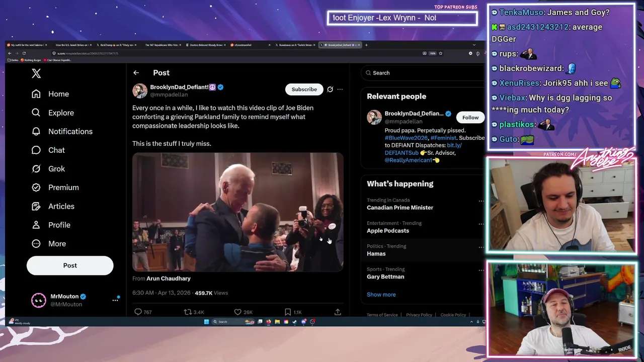The height and width of the screenshot is (362, 644).
Task: Switch to 'How the U.S.-Israeli Strikes' tab
Action: (72, 45)
